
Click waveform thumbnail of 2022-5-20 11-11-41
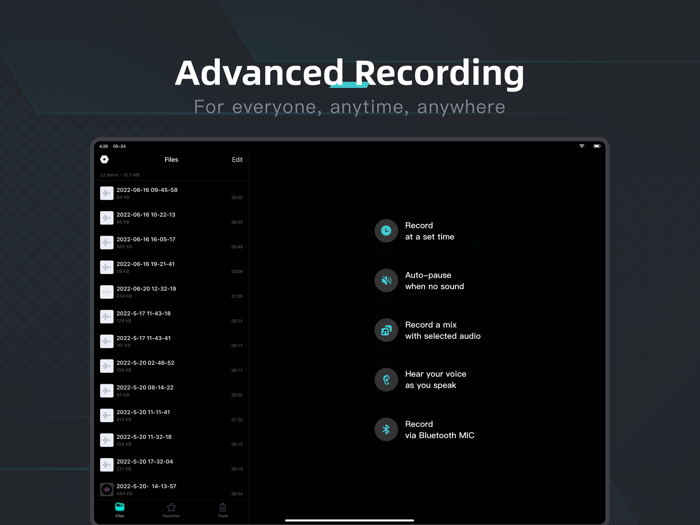point(107,416)
